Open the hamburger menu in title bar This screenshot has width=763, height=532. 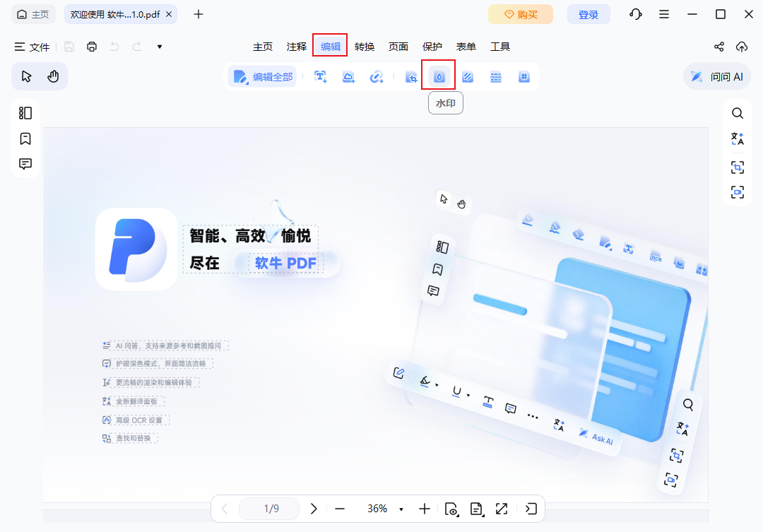pos(663,14)
